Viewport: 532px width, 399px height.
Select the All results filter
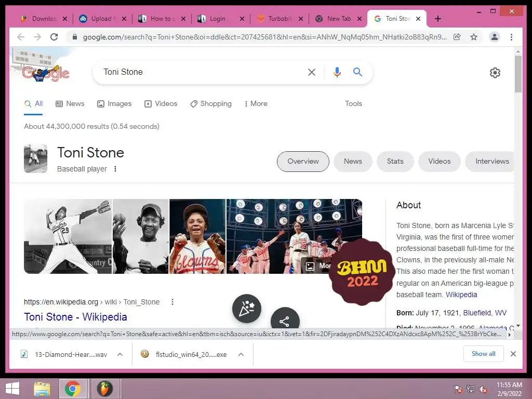coord(33,104)
